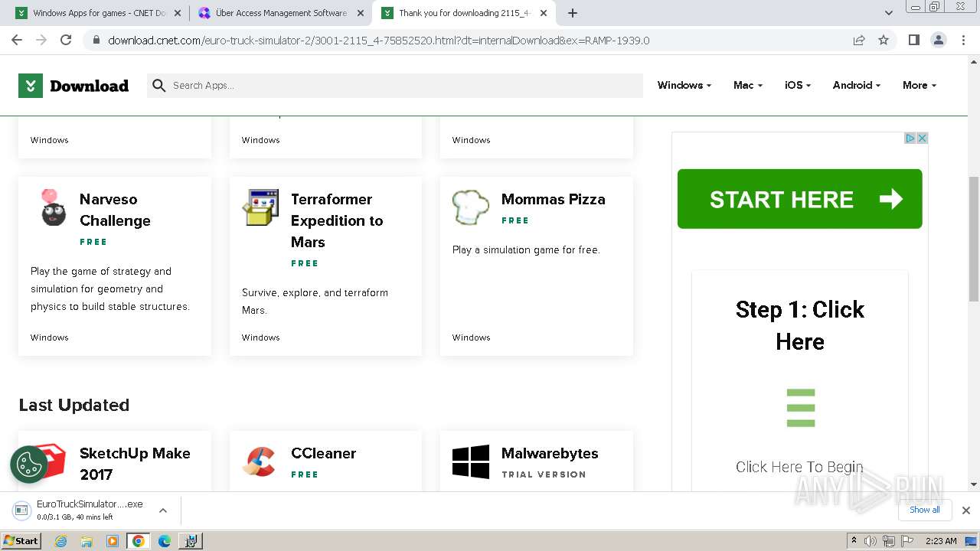The height and width of the screenshot is (551, 980).
Task: Close the Windows Apps for games tab
Action: coord(178,13)
